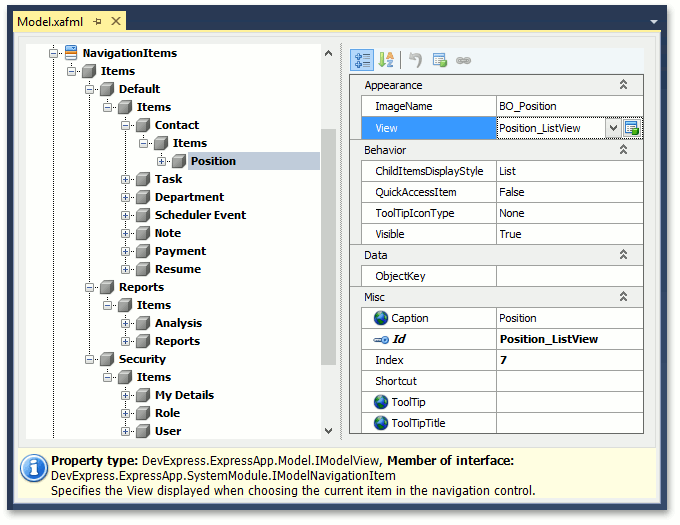Collapse the Security tree node

89,359
